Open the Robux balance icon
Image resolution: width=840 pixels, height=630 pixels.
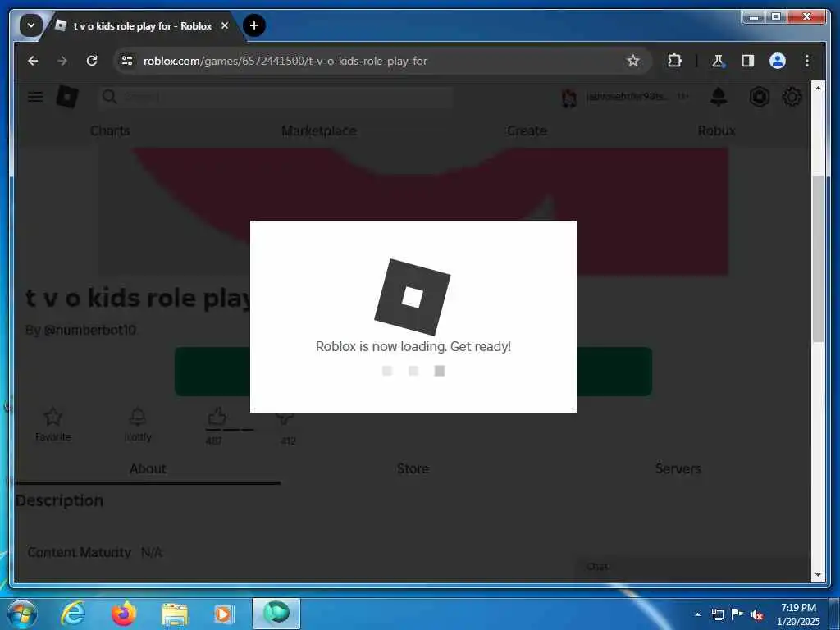759,97
